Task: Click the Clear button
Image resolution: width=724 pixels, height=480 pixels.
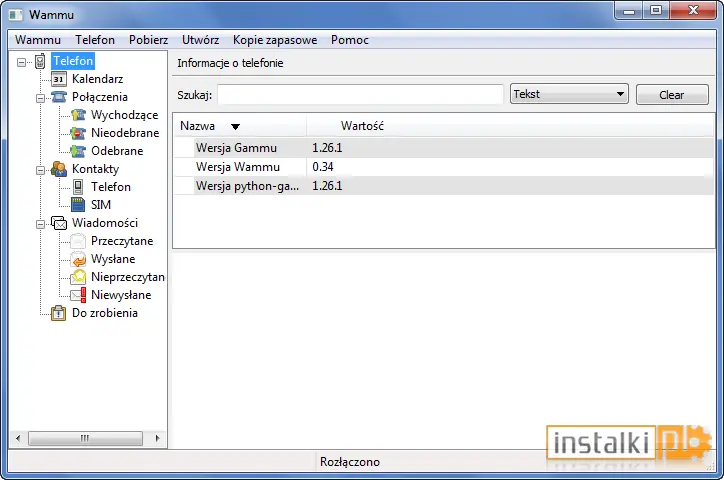Action: pos(672,95)
